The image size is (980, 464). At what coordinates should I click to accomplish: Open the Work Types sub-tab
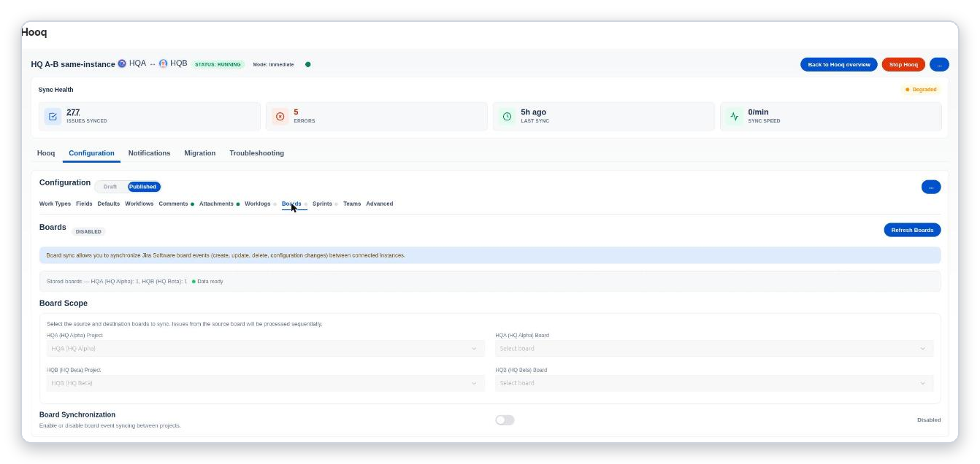pos(55,204)
